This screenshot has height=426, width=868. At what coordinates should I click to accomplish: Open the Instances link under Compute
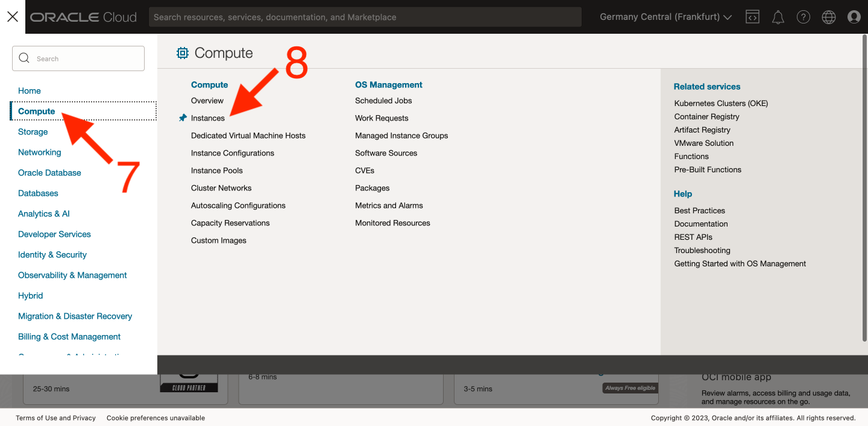tap(208, 118)
